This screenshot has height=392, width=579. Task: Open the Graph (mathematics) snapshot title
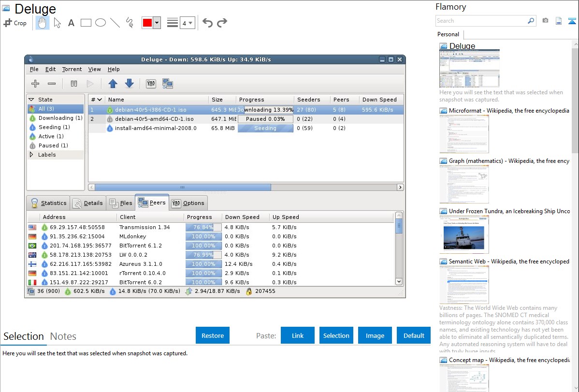point(509,161)
